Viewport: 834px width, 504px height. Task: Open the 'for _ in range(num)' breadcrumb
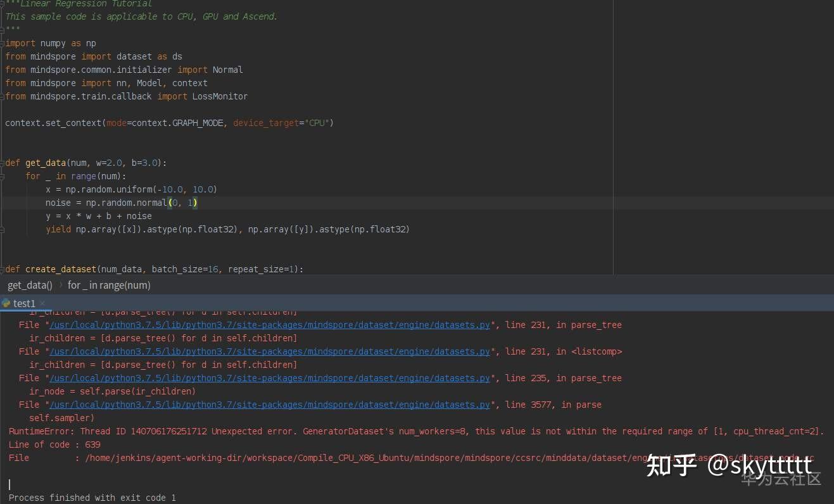109,285
